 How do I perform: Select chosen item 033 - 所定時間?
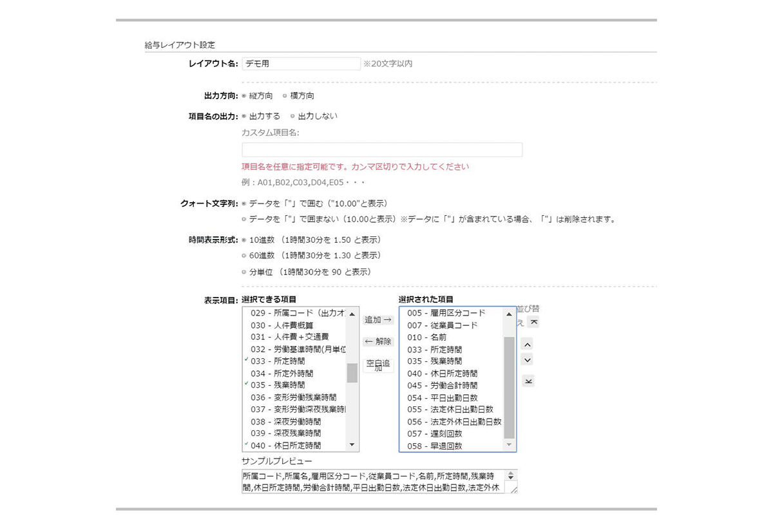[452, 349]
